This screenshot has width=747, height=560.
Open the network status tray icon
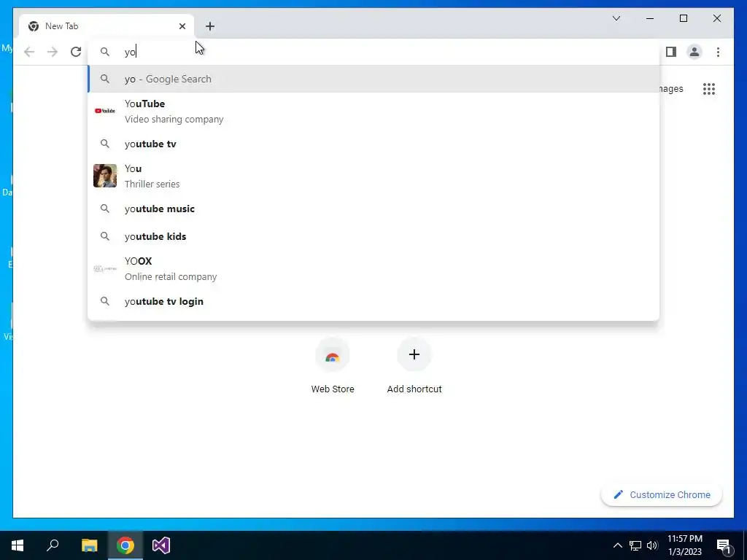point(635,545)
